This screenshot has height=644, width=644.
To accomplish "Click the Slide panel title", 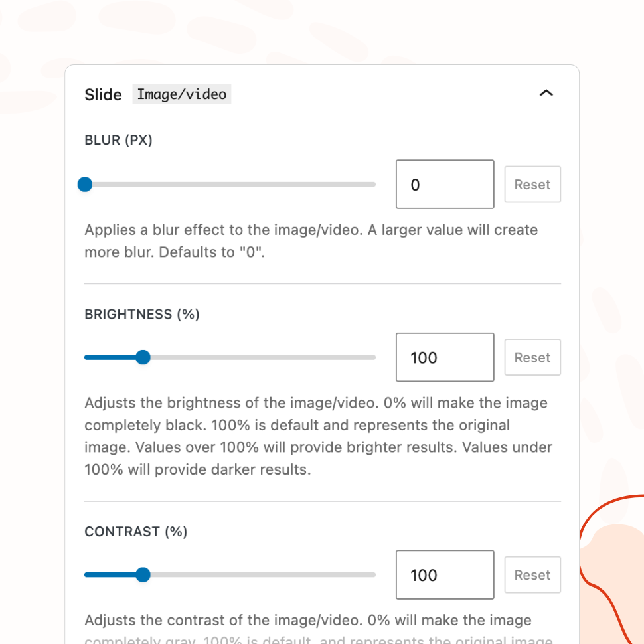I will (x=103, y=95).
